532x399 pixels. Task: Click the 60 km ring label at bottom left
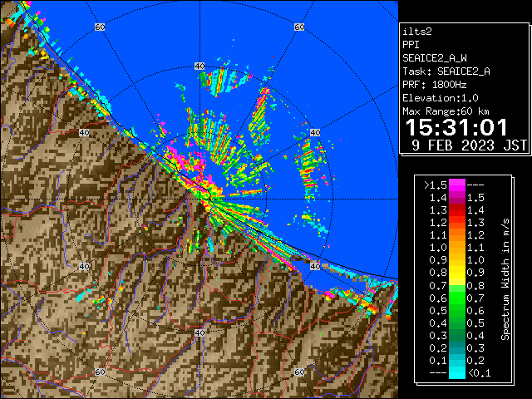100,372
